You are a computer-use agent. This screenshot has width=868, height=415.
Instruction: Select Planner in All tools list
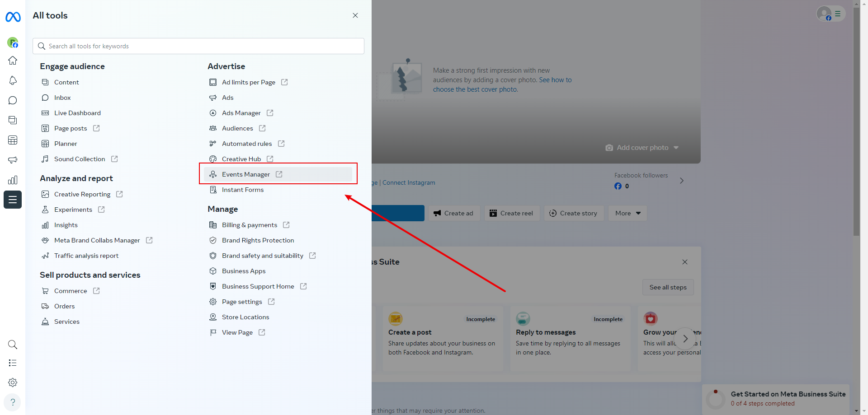coord(66,144)
